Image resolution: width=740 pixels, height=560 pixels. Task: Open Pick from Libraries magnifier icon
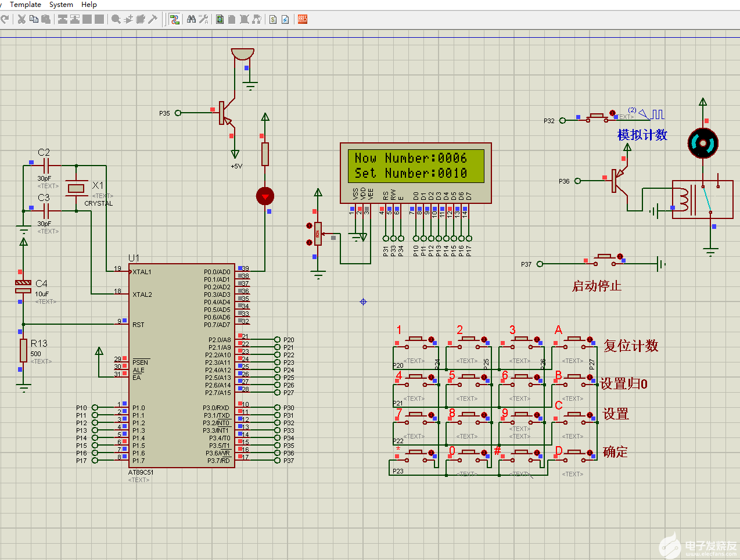[116, 19]
